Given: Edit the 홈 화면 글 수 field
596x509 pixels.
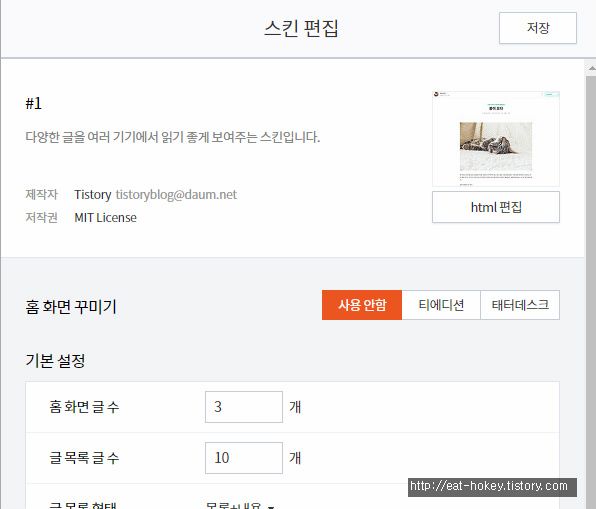Looking at the screenshot, I should tap(244, 407).
